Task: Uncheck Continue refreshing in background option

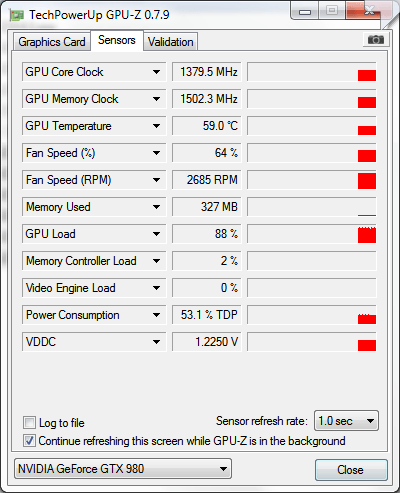Action: [29, 441]
